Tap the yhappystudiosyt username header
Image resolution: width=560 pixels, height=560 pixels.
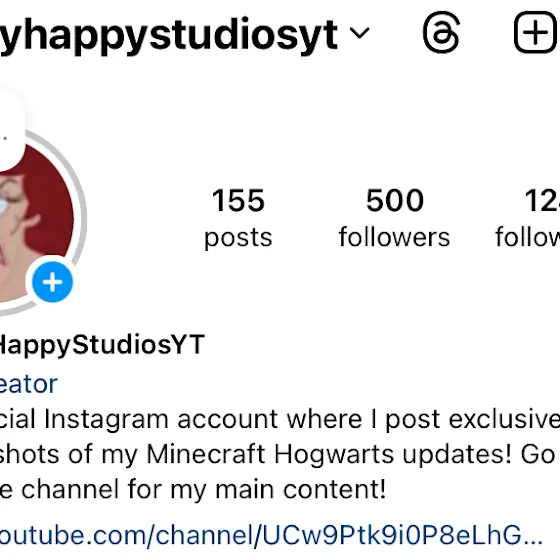169,34
